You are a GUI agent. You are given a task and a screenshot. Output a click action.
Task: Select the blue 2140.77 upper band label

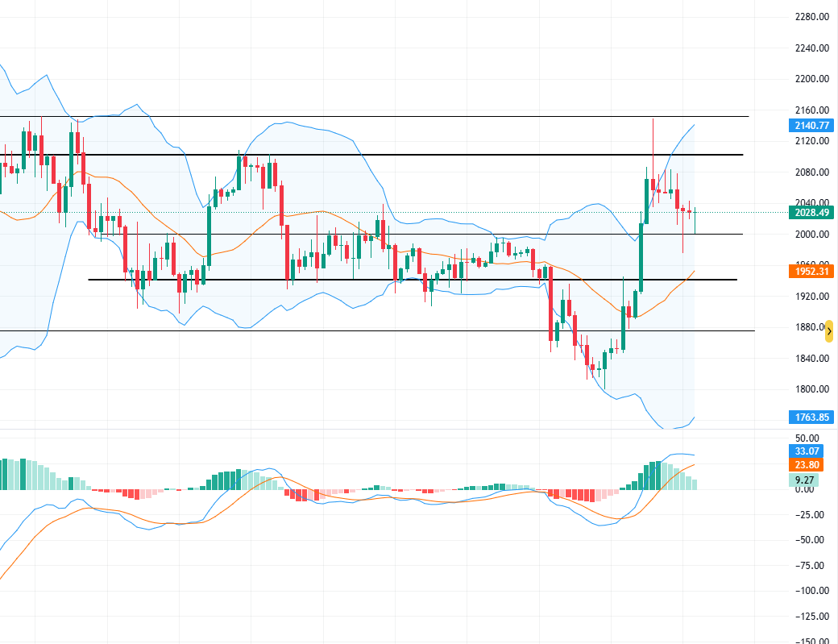coord(811,125)
